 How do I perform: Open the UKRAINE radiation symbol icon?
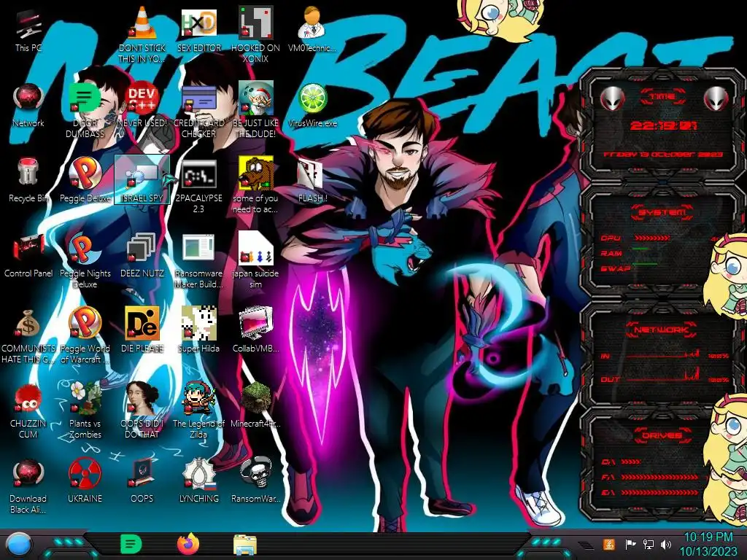click(x=85, y=481)
